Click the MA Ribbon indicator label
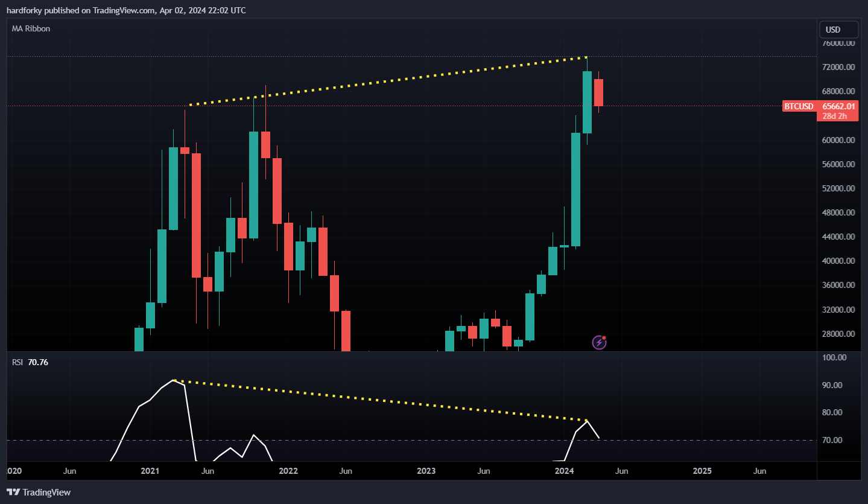Image resolution: width=868 pixels, height=504 pixels. (x=31, y=28)
